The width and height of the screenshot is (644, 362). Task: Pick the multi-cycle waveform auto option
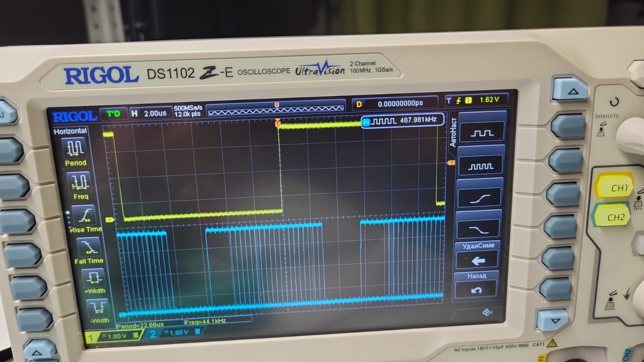point(481,165)
